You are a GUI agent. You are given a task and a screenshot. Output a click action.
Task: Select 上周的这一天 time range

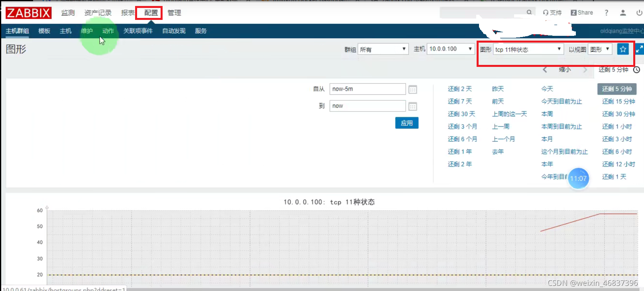point(509,114)
